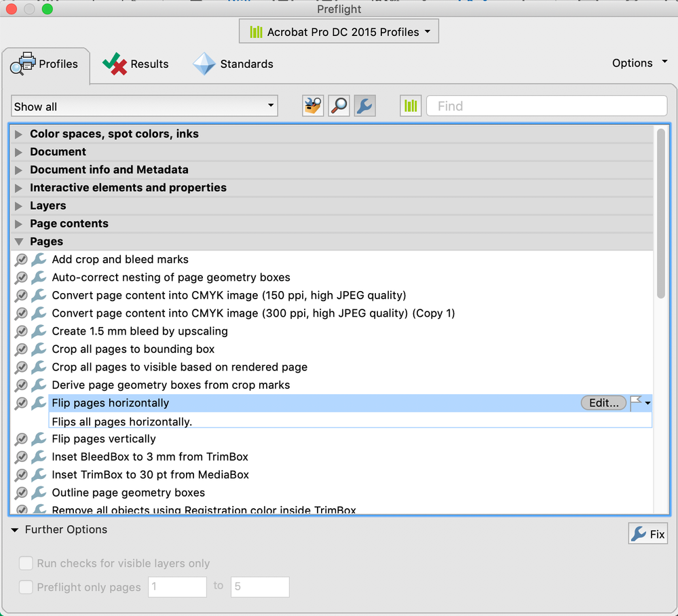Select Convert page content into CMYK image 150 ppi
The height and width of the screenshot is (616, 678).
pos(229,295)
